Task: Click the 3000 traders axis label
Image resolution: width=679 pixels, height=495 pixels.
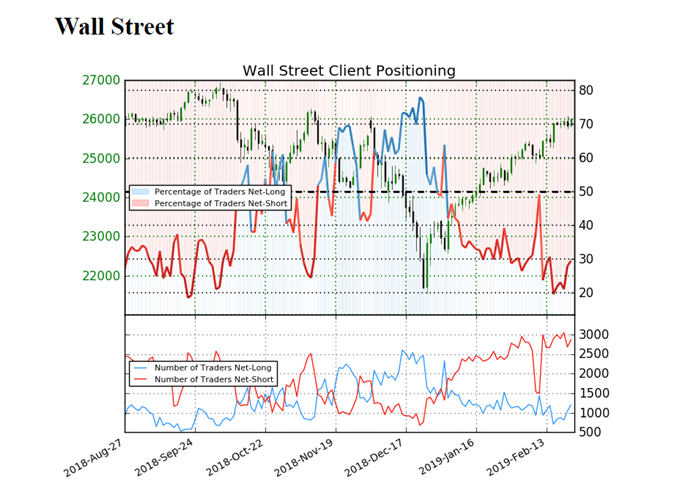Action: pos(594,334)
